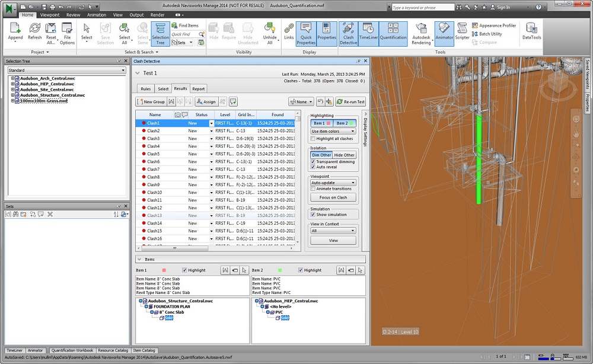This screenshot has width=593, height=364.
Task: Toggle the Properties window button
Action: pyautogui.click(x=327, y=34)
